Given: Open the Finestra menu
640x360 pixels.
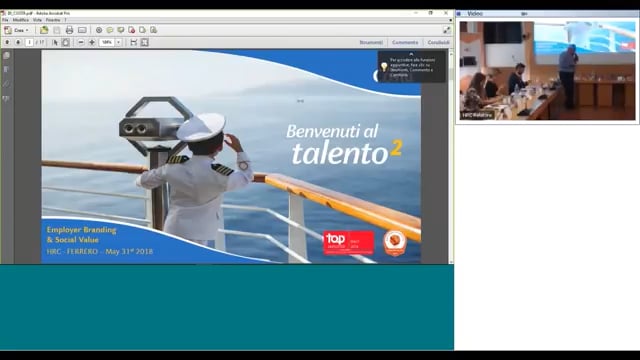Looking at the screenshot, I should point(53,20).
